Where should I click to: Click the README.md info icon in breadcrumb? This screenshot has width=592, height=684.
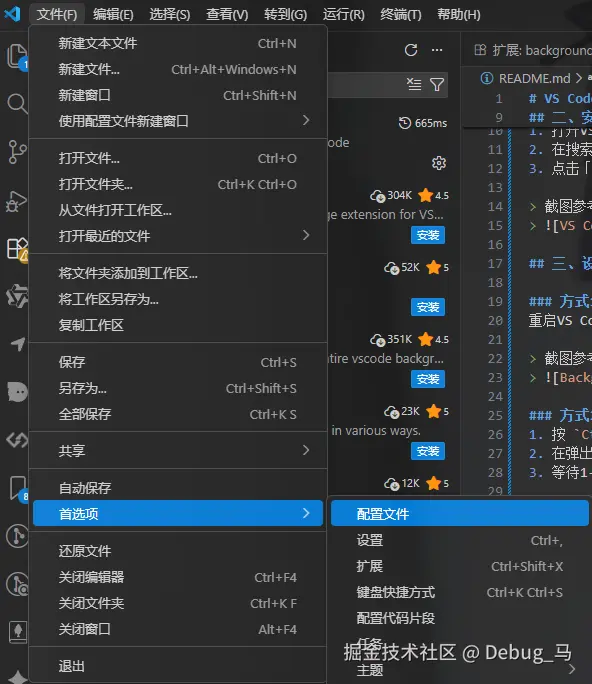tap(486, 78)
